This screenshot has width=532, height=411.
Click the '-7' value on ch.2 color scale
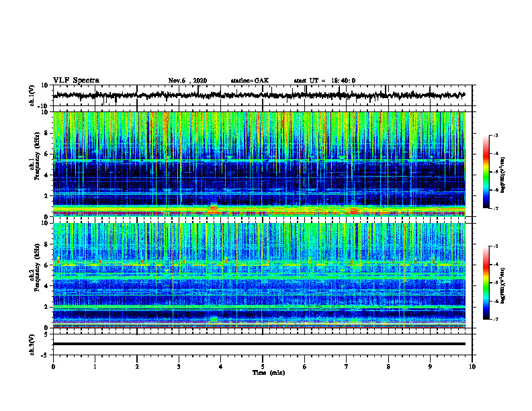coord(495,320)
